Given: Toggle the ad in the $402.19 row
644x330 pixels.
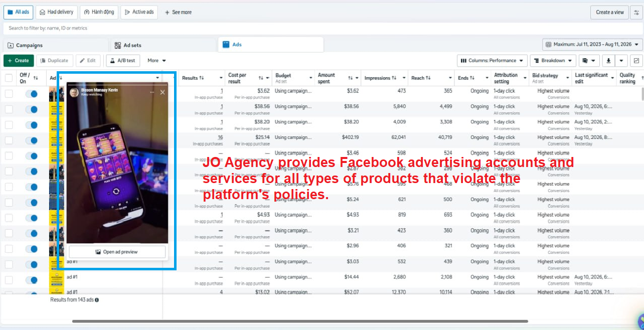Looking at the screenshot, I should (32, 140).
